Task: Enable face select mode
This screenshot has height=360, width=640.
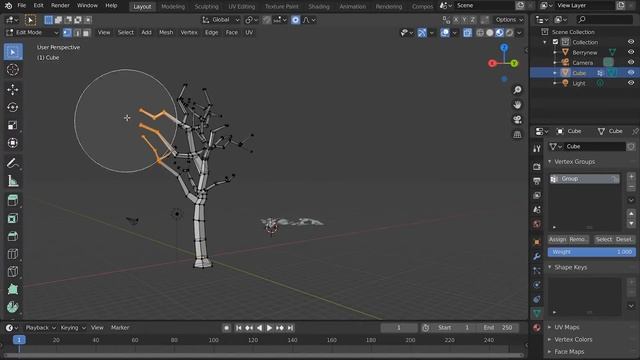Action: pos(86,33)
